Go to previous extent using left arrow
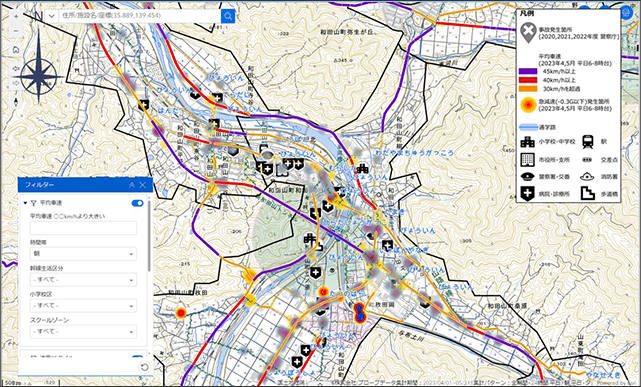The image size is (641, 387). click(16, 68)
